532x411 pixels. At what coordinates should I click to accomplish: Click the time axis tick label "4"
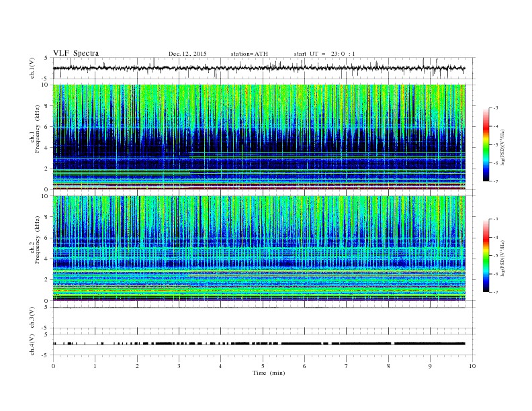click(220, 366)
